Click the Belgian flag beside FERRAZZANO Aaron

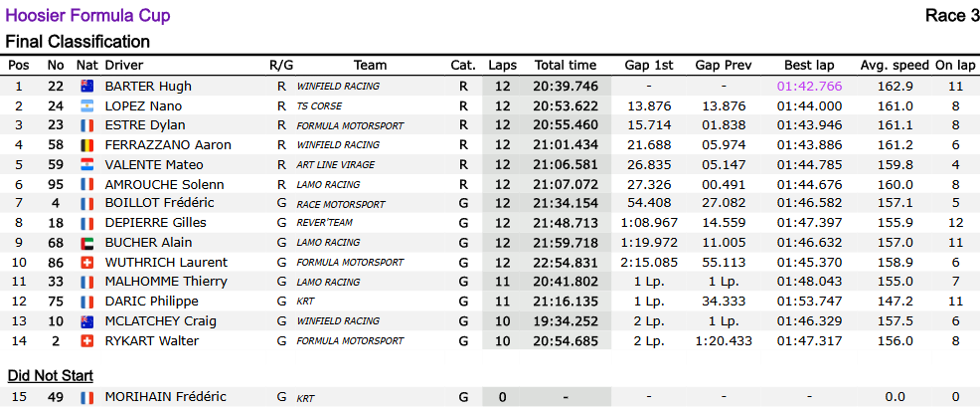[x=87, y=145]
